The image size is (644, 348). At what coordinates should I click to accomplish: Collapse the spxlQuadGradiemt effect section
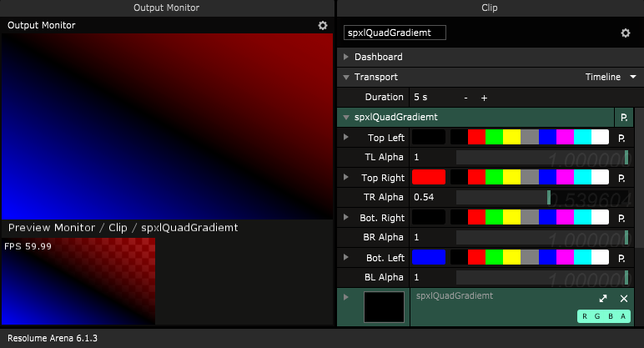pos(346,118)
